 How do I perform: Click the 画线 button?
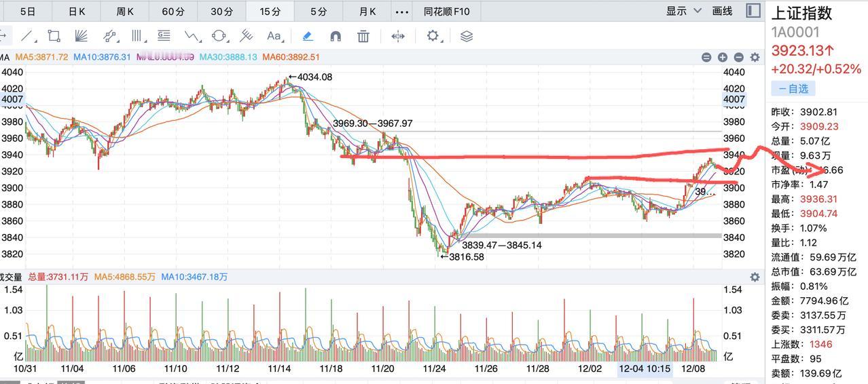(x=722, y=11)
